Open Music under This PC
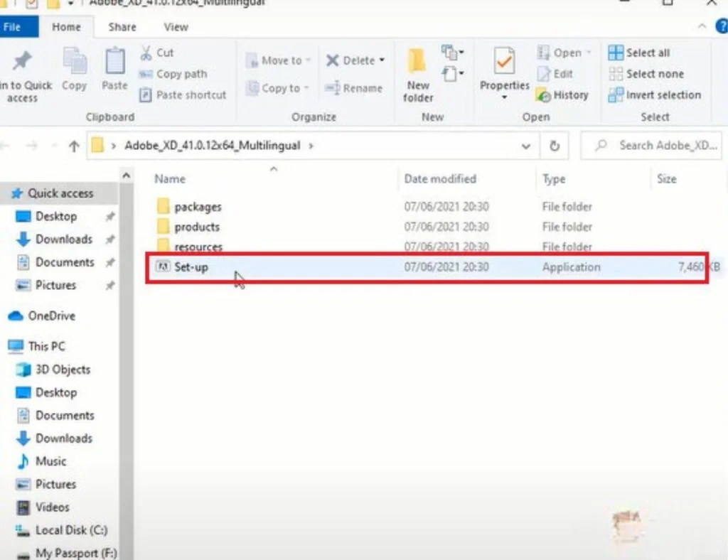Image resolution: width=728 pixels, height=560 pixels. (50, 461)
